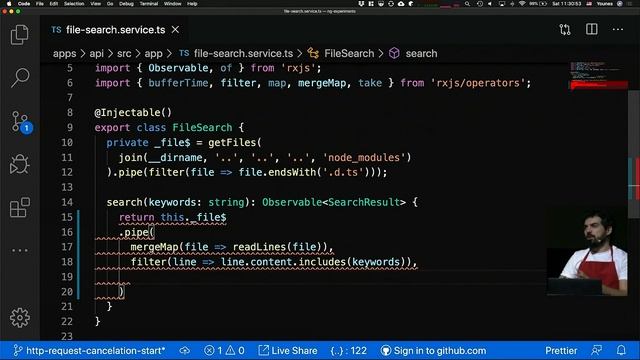Show additional views (ellipsis in activity bar)
The height and width of the screenshot is (360, 640).
20,250
